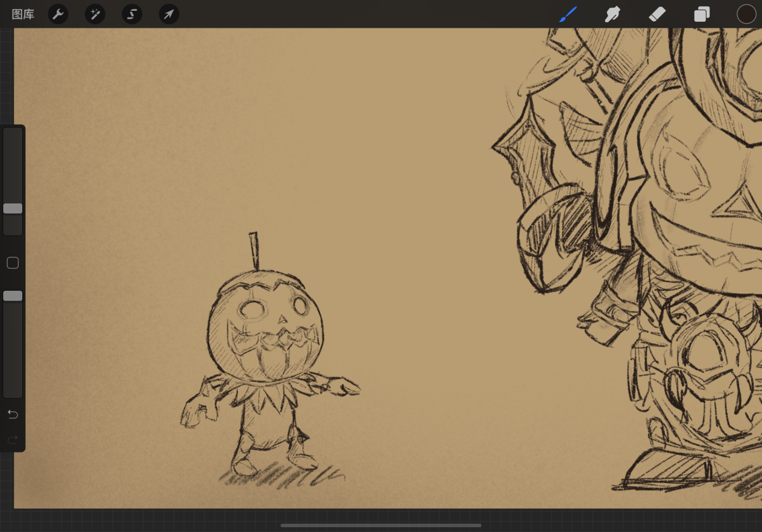Tap the home indicator bar at the bottom
Viewport: 762px width, 532px height.
(x=381, y=525)
